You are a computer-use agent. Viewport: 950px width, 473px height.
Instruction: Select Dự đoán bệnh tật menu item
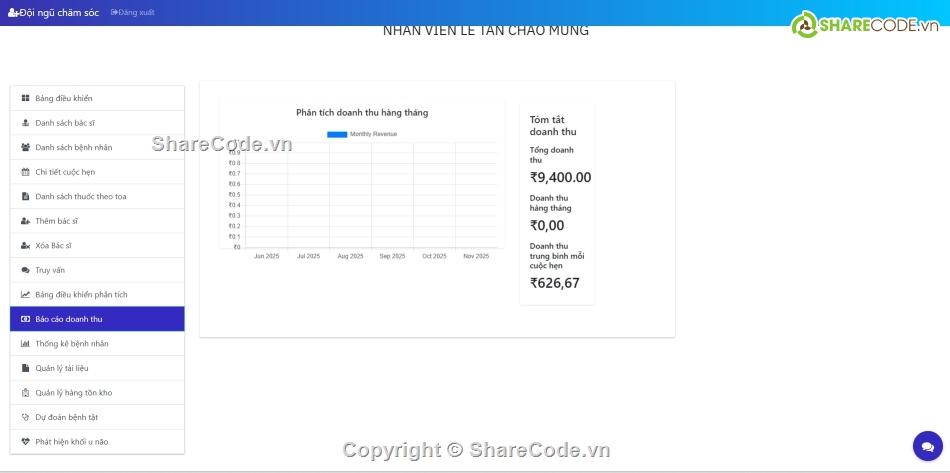[x=66, y=417]
